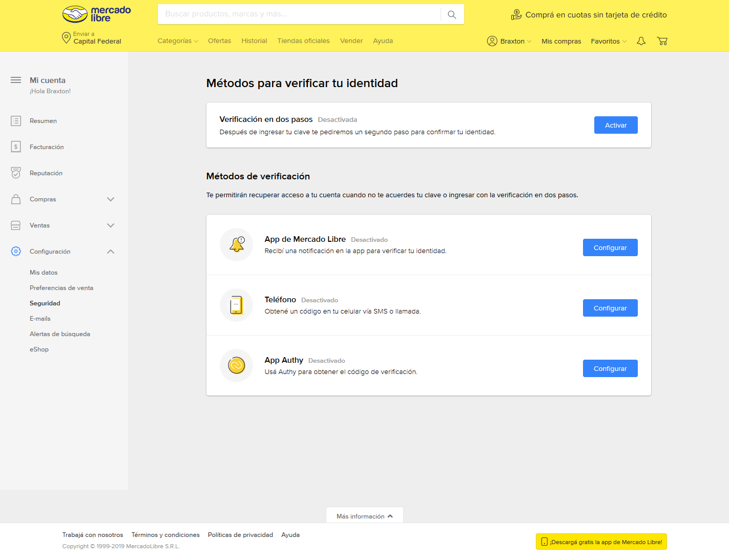The height and width of the screenshot is (560, 729).
Task: Open Trabajá con nosotros footer link
Action: point(93,535)
